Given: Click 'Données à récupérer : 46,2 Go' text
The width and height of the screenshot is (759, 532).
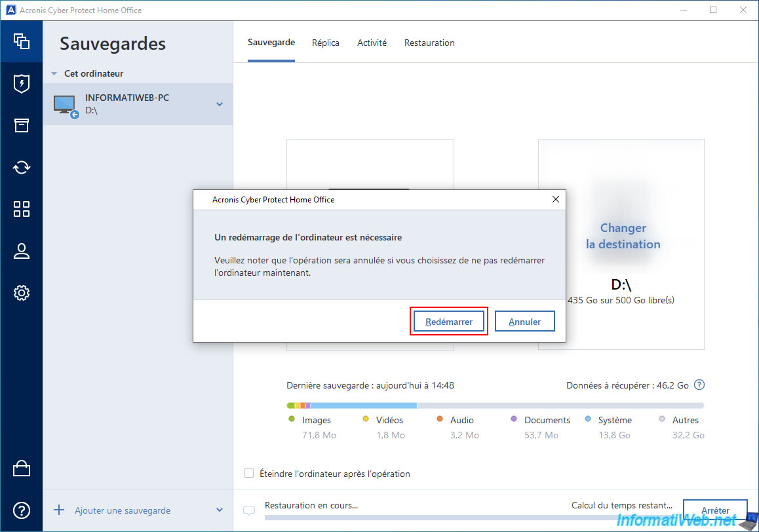Looking at the screenshot, I should 627,385.
